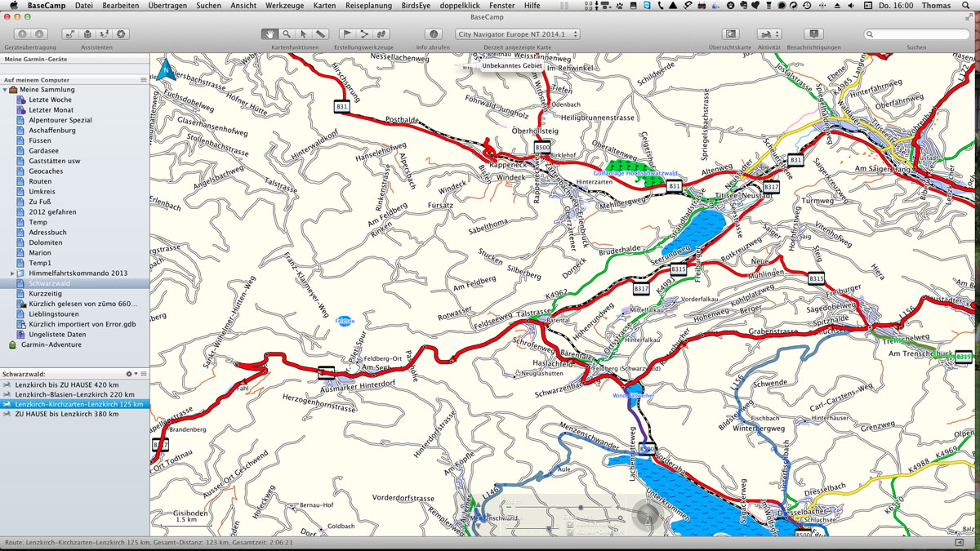Click the new waypoint flag tool
This screenshot has height=551, width=980.
[x=347, y=34]
